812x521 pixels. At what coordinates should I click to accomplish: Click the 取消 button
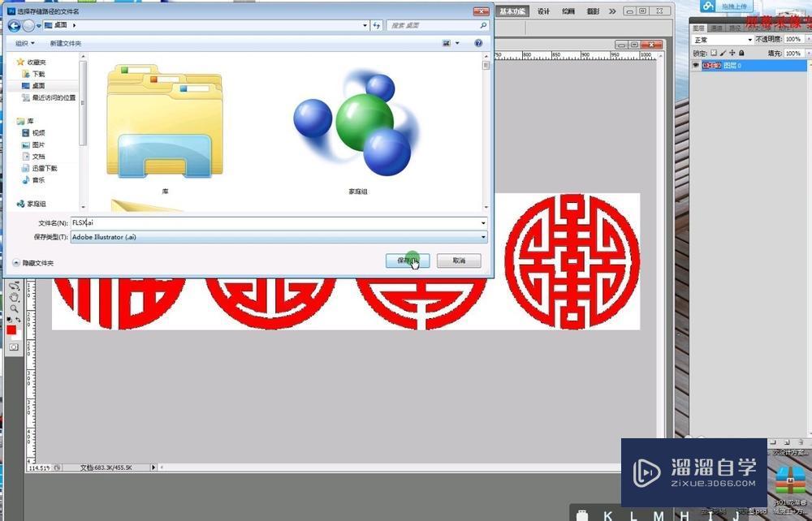459,260
